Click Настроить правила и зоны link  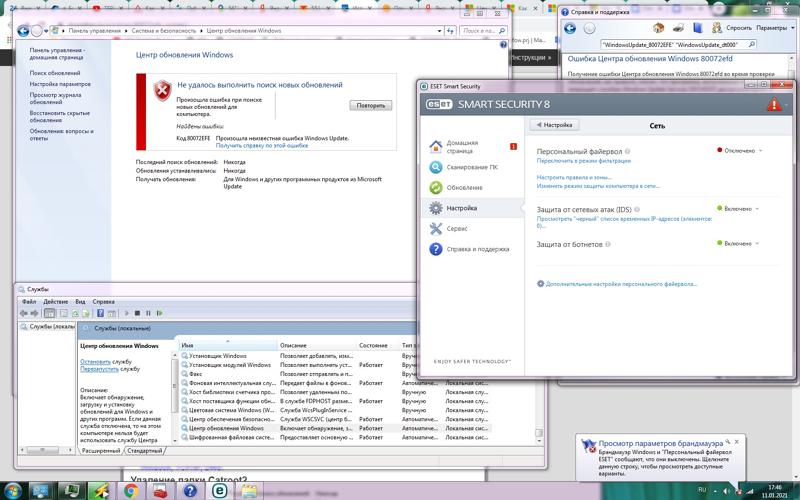coord(574,178)
